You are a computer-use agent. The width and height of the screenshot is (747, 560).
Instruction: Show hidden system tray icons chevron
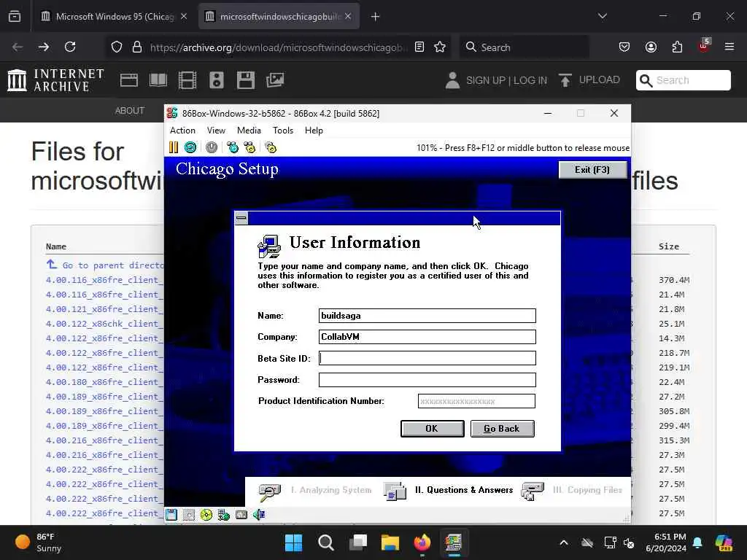point(564,542)
